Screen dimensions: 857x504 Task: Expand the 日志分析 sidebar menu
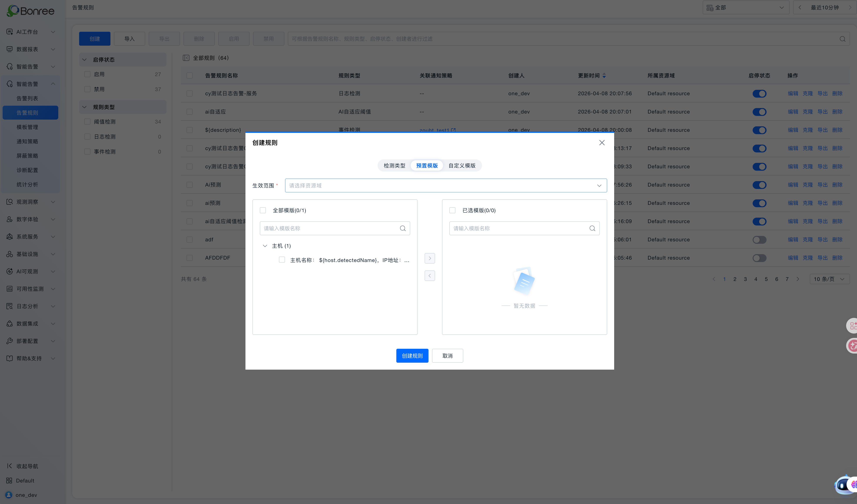[53, 306]
